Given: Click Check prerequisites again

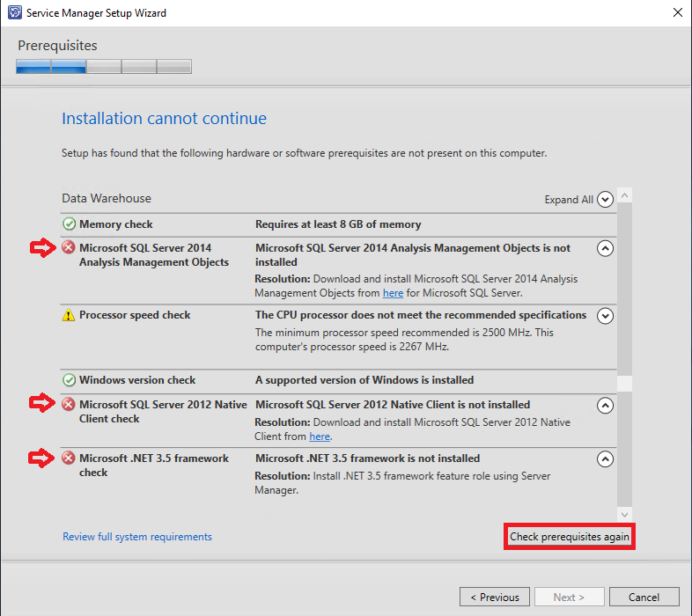Looking at the screenshot, I should pyautogui.click(x=570, y=537).
